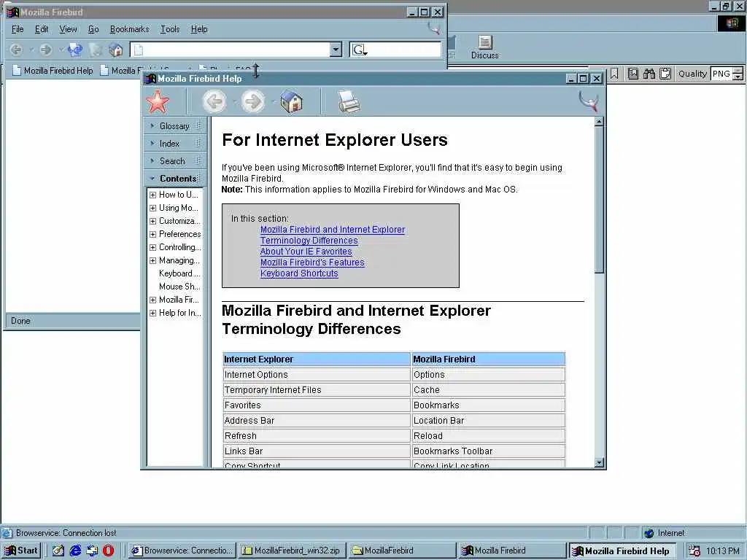
Task: Expand the Controlling... contents node
Action: [x=152, y=248]
